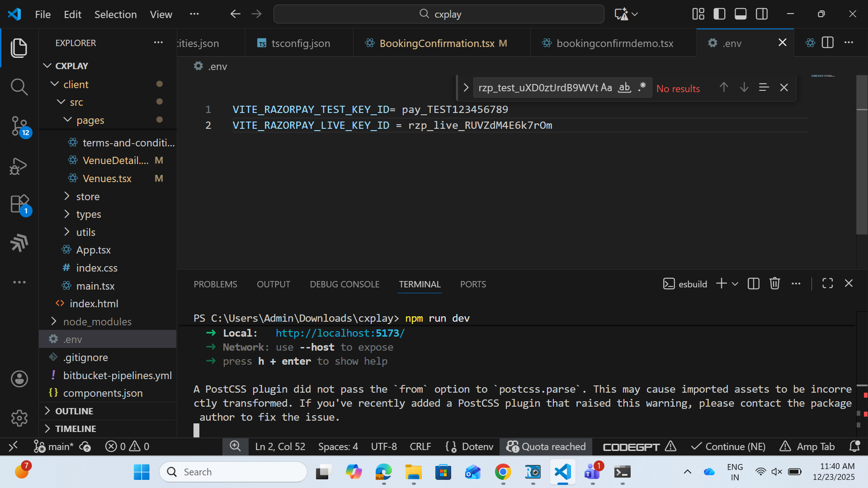The width and height of the screenshot is (868, 488).
Task: Switch to the PROBLEMS tab
Action: click(215, 284)
